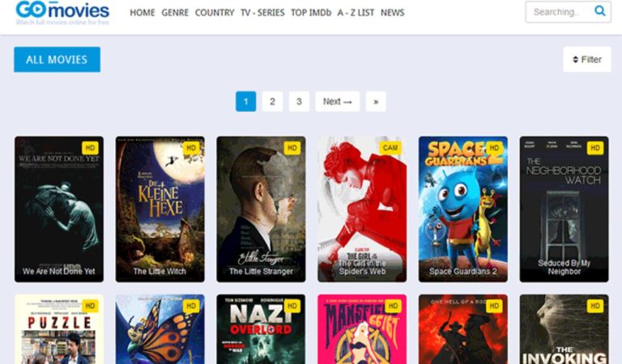The height and width of the screenshot is (364, 622).
Task: Open The Little Witch poster
Action: [160, 210]
